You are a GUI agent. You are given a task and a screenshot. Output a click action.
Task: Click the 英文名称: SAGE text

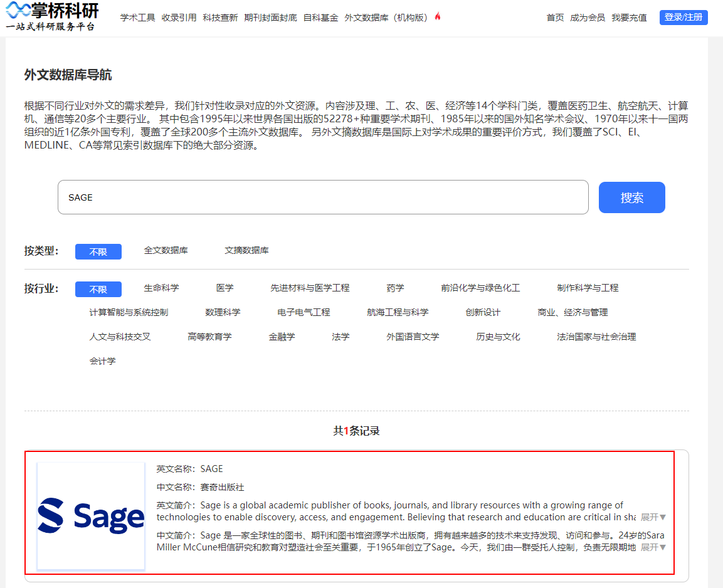point(189,469)
